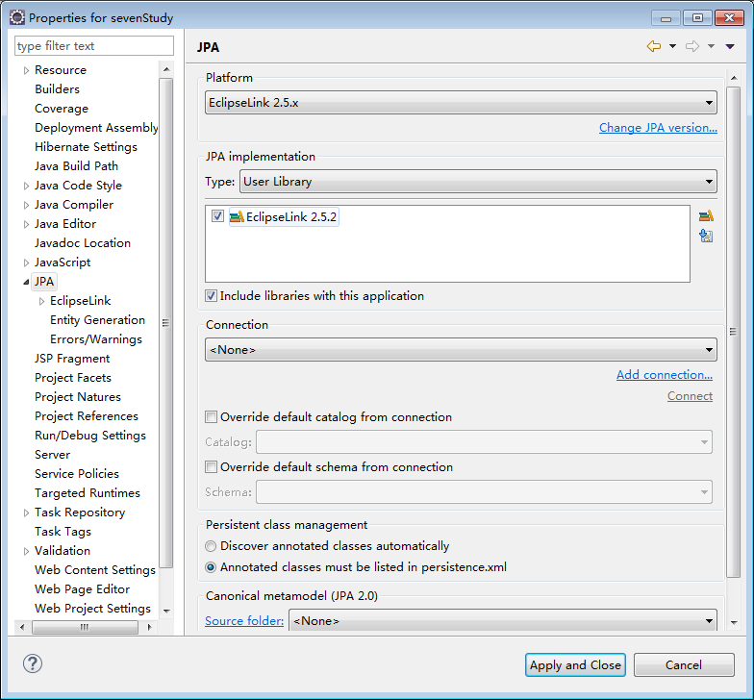
Task: Open Hibernate Settings page
Action: point(86,146)
